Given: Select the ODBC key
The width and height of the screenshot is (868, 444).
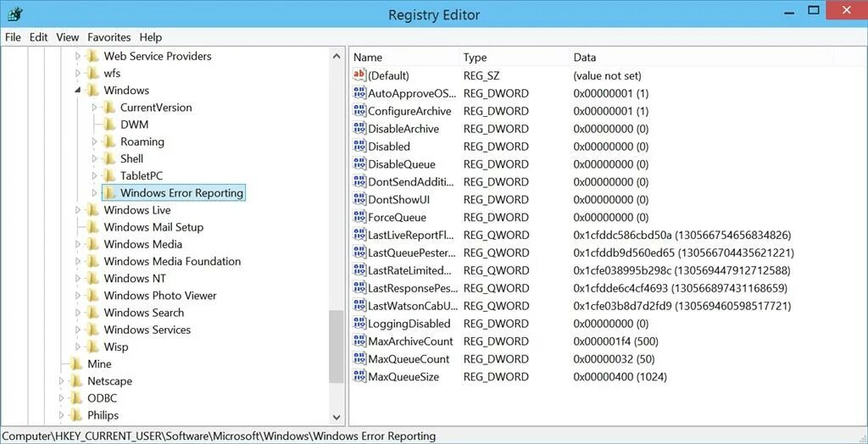Looking at the screenshot, I should click(x=102, y=398).
